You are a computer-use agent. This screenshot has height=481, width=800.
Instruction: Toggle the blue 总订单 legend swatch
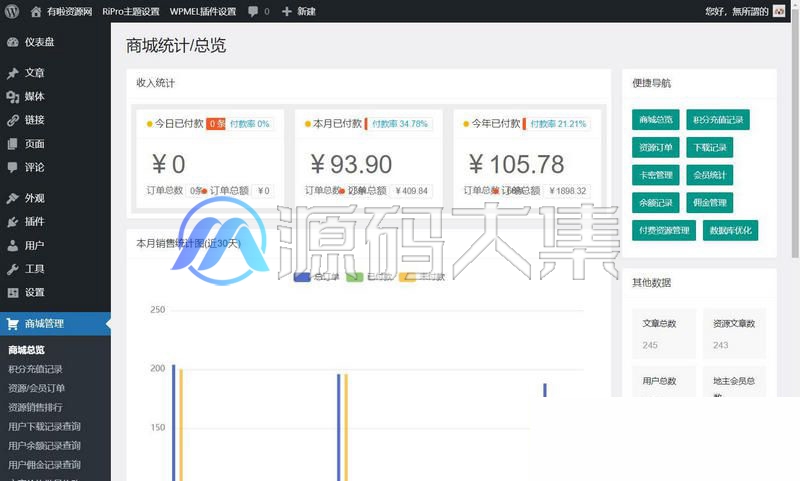(x=302, y=276)
